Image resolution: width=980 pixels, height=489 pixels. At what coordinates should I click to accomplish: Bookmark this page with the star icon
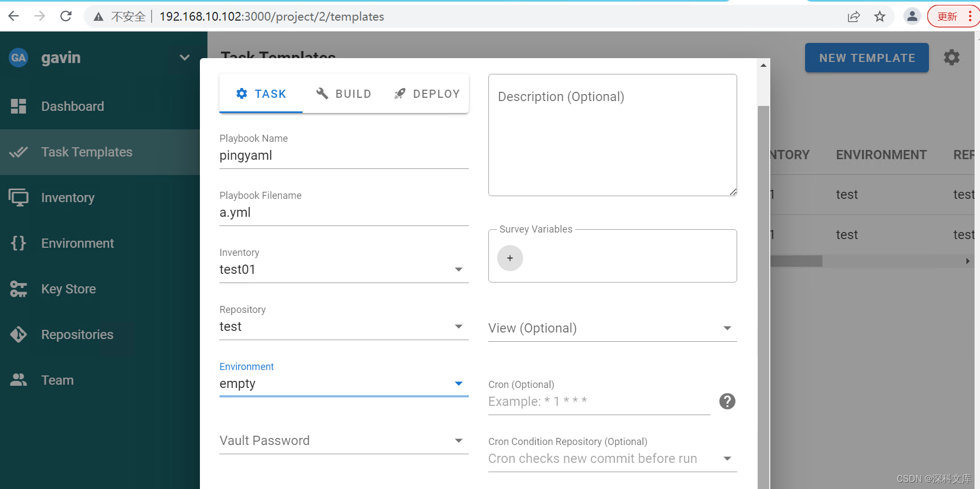tap(880, 16)
